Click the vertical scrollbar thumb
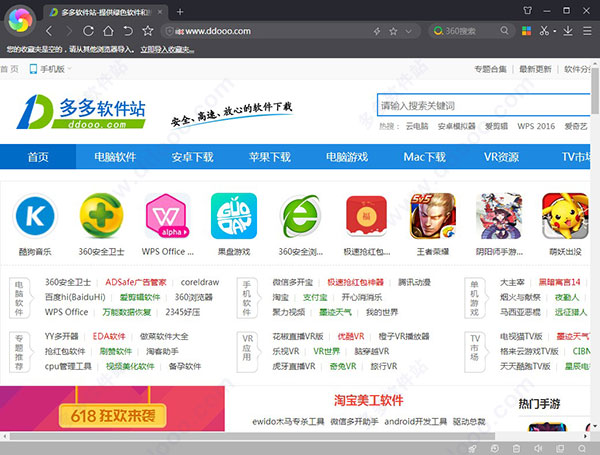Viewport: 600px width, 455px height. pyautogui.click(x=595, y=90)
